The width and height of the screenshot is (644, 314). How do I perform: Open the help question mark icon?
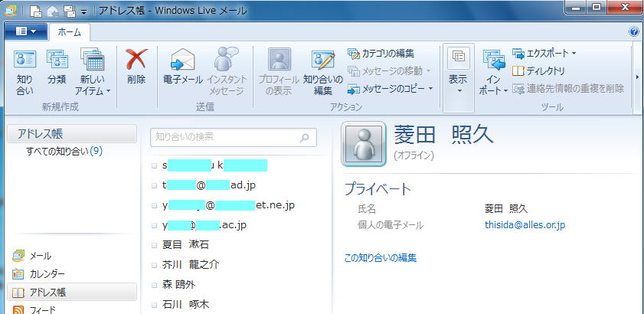point(634,32)
